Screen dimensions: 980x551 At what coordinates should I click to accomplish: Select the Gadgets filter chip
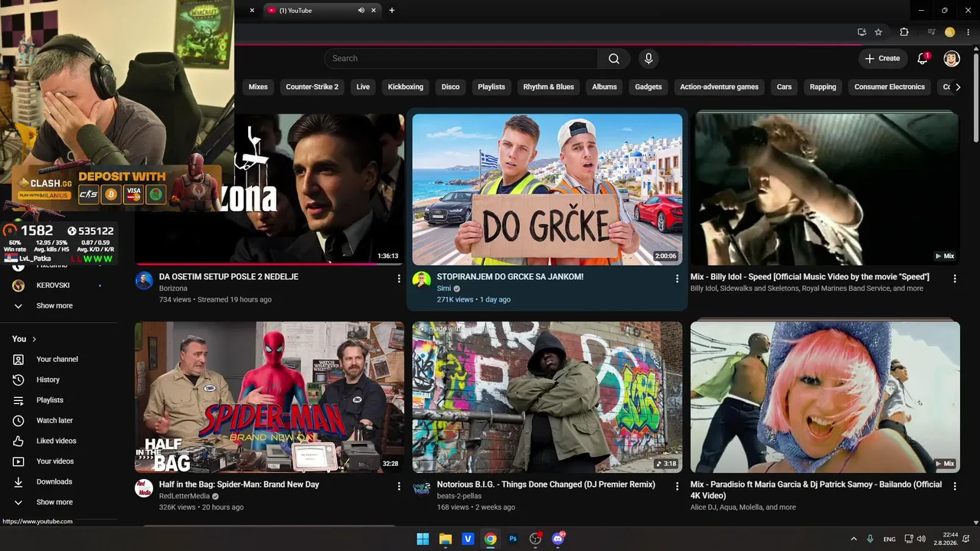pos(648,87)
